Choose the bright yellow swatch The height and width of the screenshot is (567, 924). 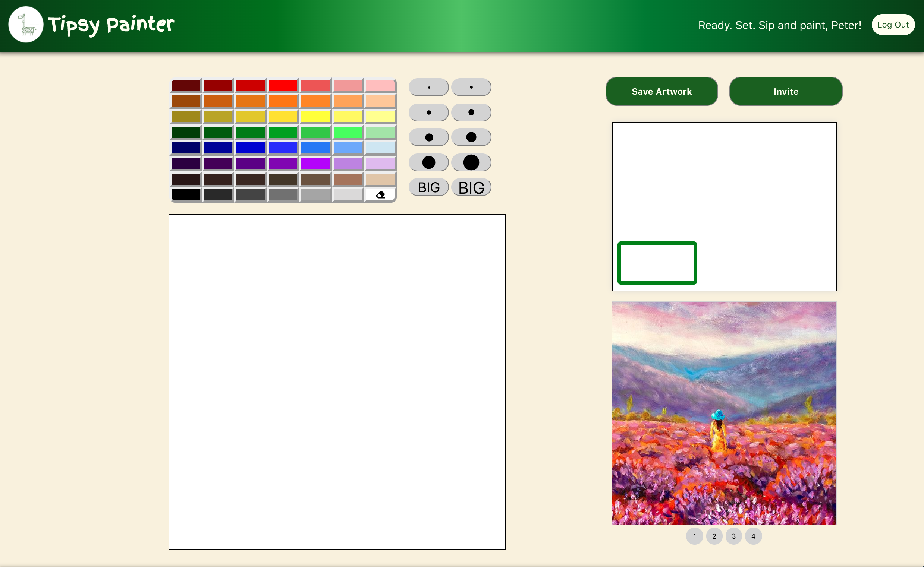coord(315,117)
